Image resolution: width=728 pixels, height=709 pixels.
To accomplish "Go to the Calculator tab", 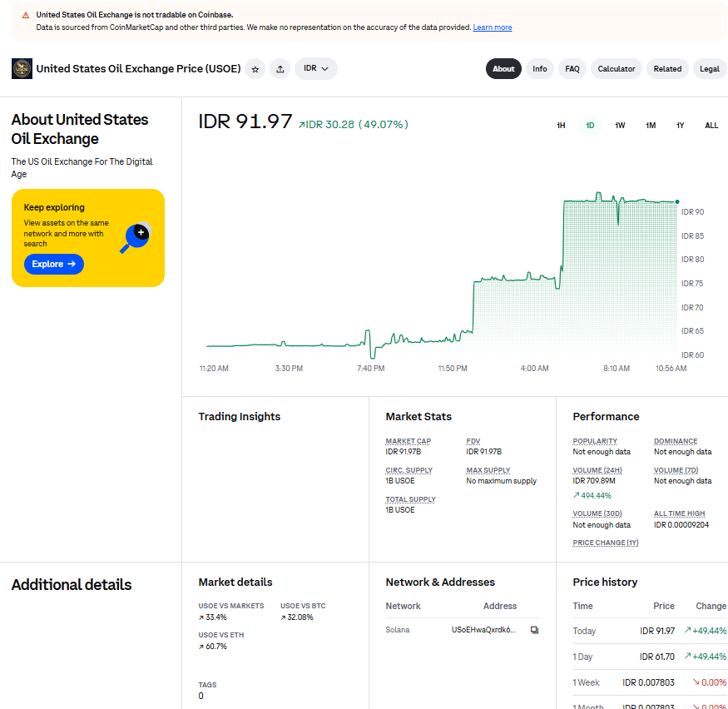I will (x=617, y=69).
